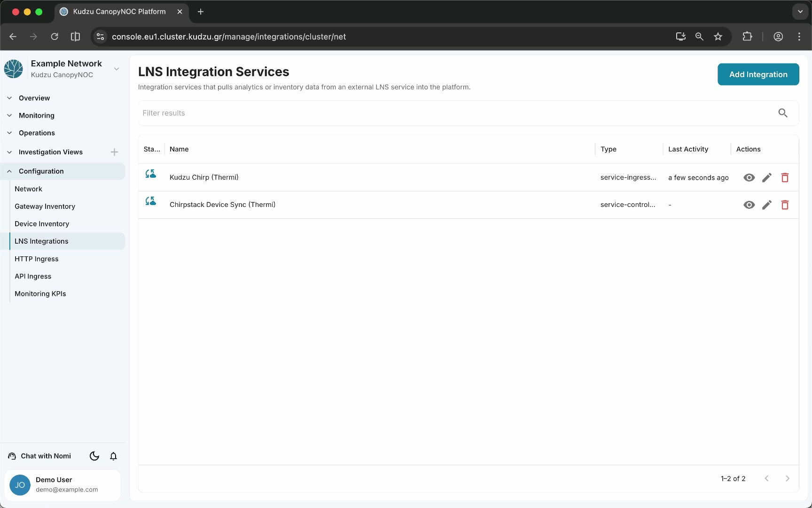Open API Ingress page
Image resolution: width=812 pixels, height=508 pixels.
click(33, 276)
